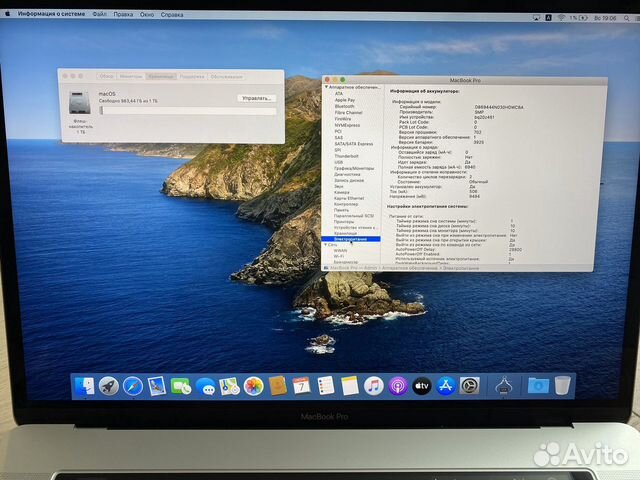
Task: Open Downloads folder in the Dock
Action: (538, 385)
